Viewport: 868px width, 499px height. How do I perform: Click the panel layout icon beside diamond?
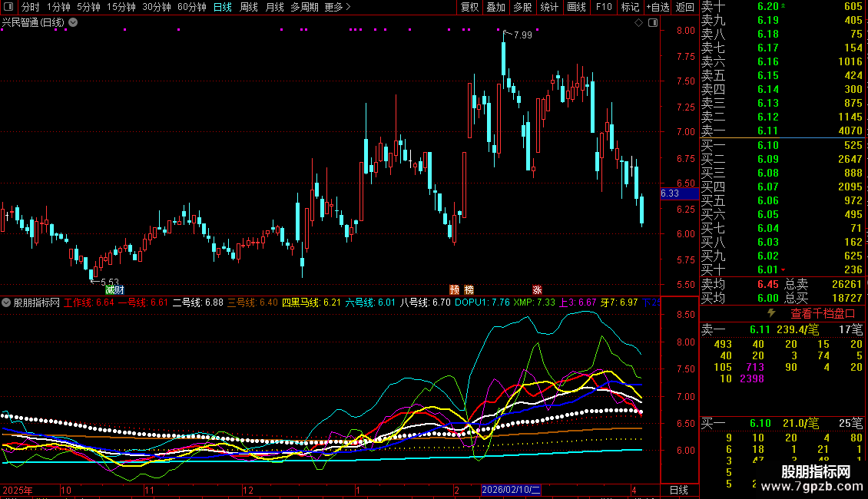(x=651, y=23)
